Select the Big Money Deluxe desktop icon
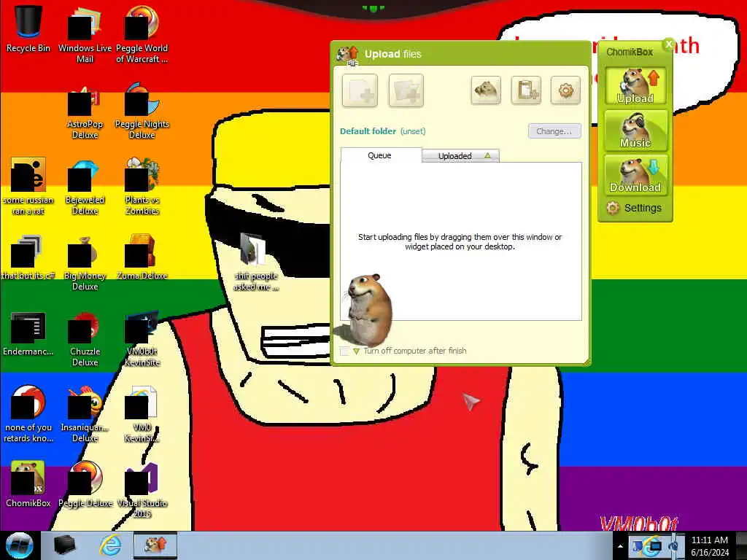Screen dimensions: 747x560 pos(85,262)
